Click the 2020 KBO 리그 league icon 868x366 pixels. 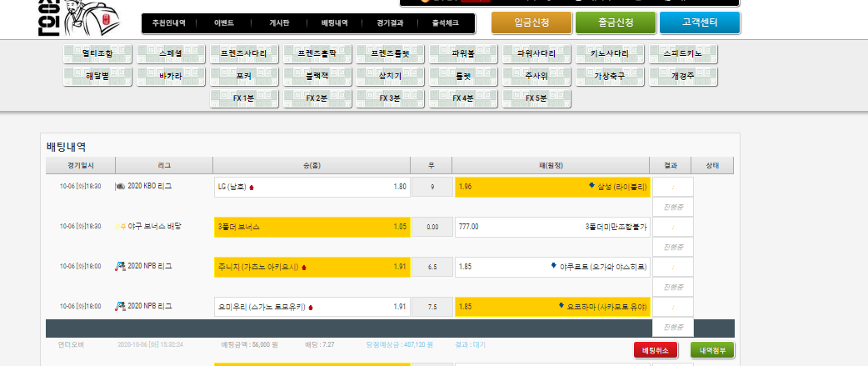click(x=120, y=187)
